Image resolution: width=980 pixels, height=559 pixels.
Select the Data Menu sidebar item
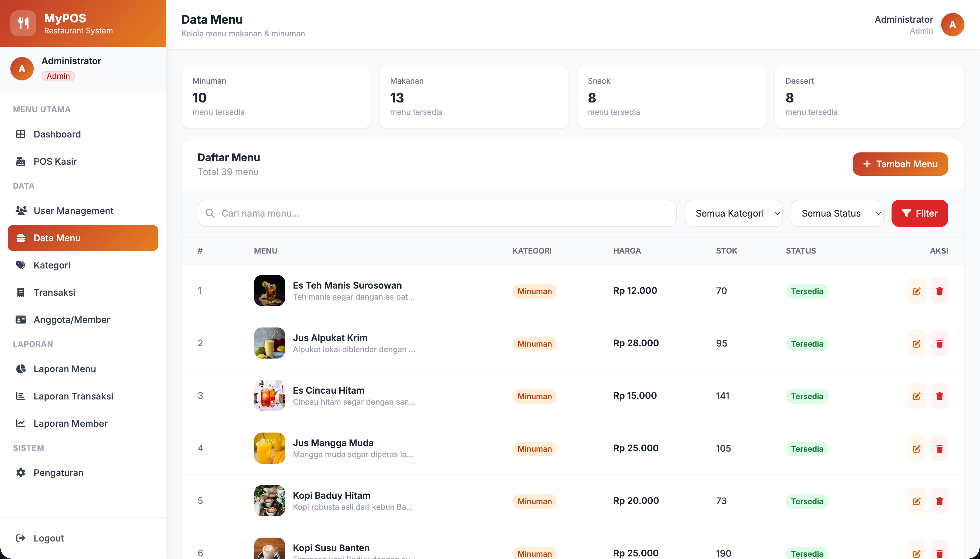pos(83,238)
